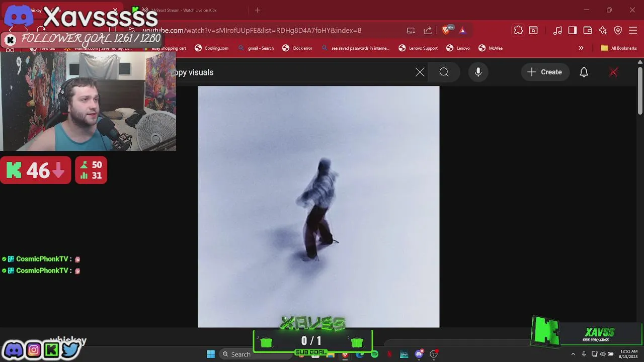The width and height of the screenshot is (644, 362).
Task: Click the YouTube search magnifier button
Action: point(444,72)
